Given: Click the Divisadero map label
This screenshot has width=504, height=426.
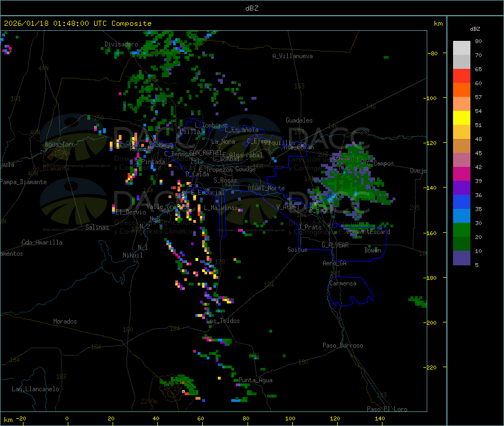Looking at the screenshot, I should (121, 44).
